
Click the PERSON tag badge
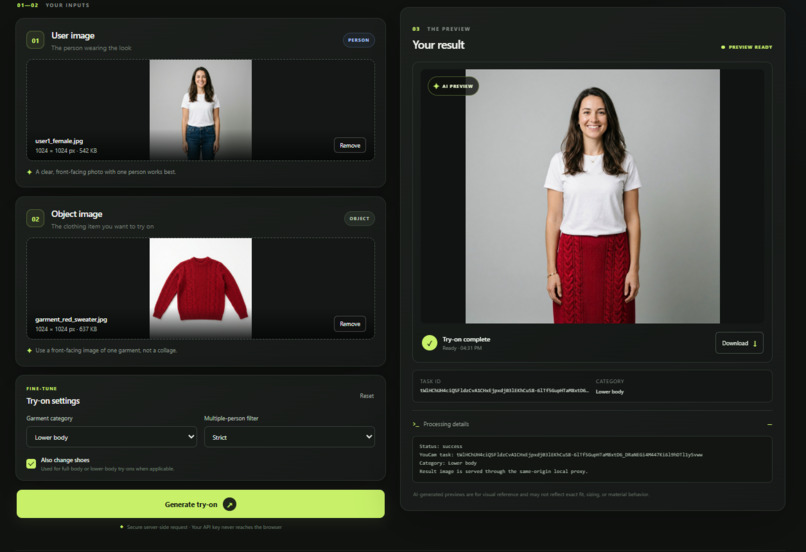point(358,40)
